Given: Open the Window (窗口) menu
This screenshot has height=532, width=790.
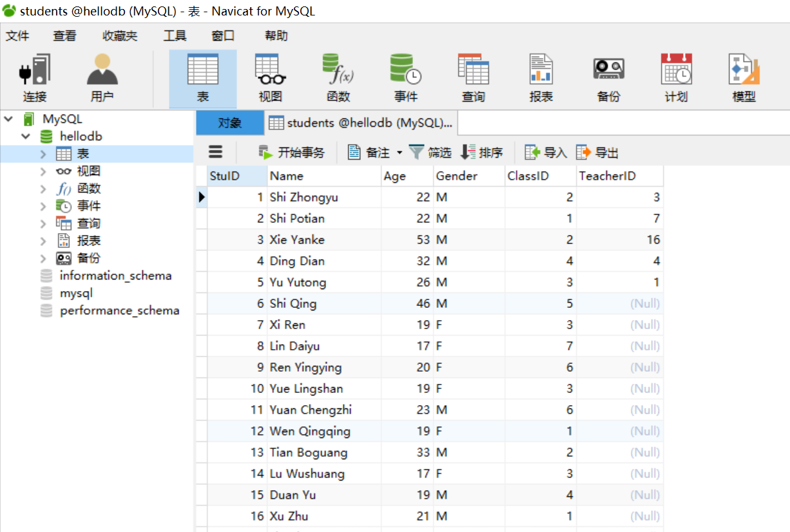Looking at the screenshot, I should click(223, 36).
